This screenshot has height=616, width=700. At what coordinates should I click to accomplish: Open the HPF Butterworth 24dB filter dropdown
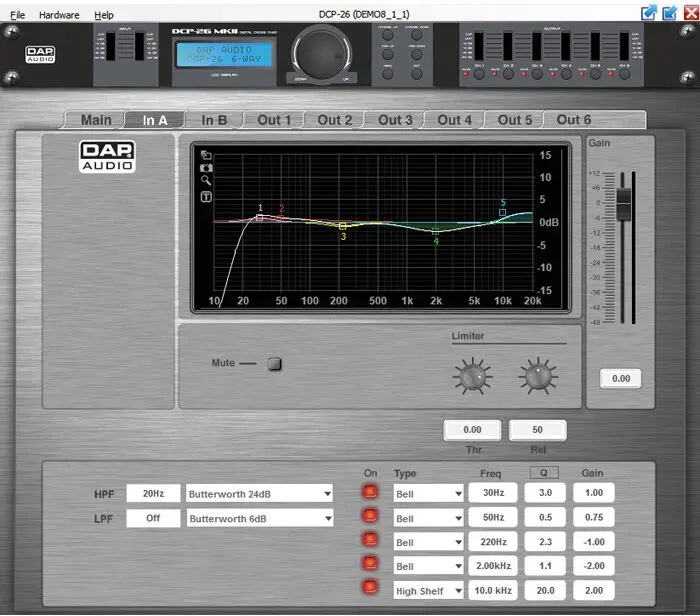point(259,494)
